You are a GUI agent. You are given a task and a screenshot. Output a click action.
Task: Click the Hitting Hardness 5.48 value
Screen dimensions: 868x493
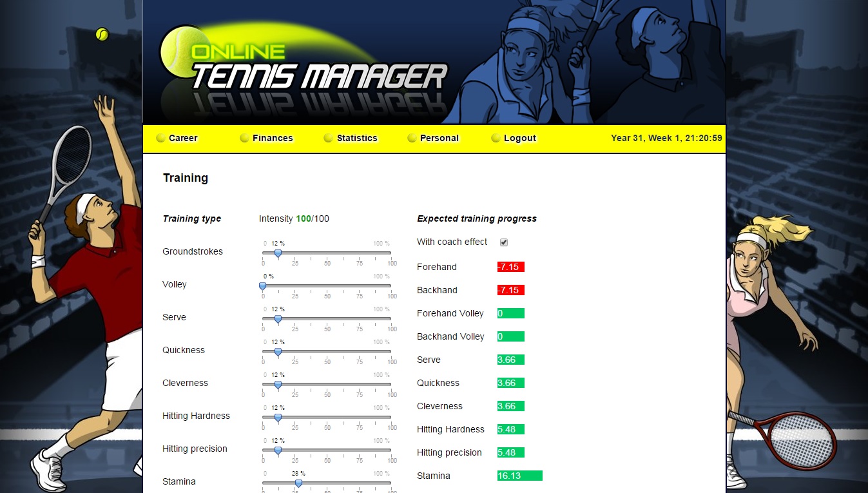pos(511,429)
